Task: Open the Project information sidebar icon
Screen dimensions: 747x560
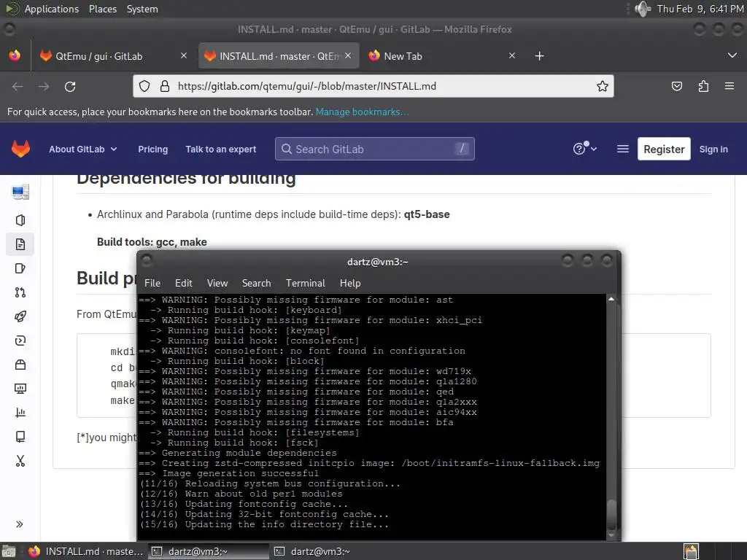Action: click(x=20, y=220)
